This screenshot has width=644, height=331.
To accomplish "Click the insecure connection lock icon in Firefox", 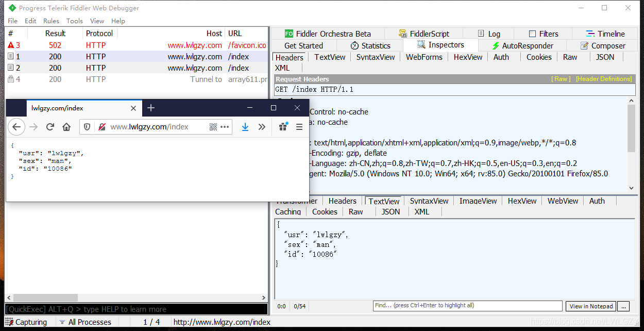I will 102,127.
